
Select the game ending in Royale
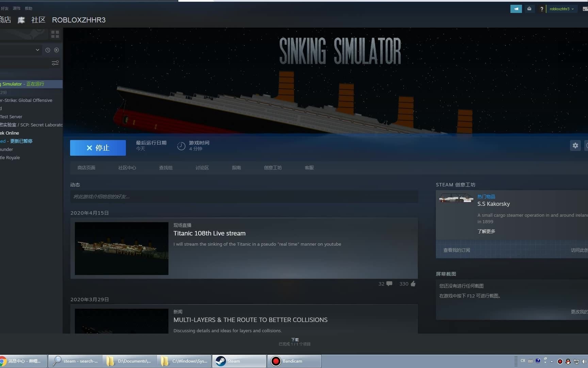click(10, 158)
